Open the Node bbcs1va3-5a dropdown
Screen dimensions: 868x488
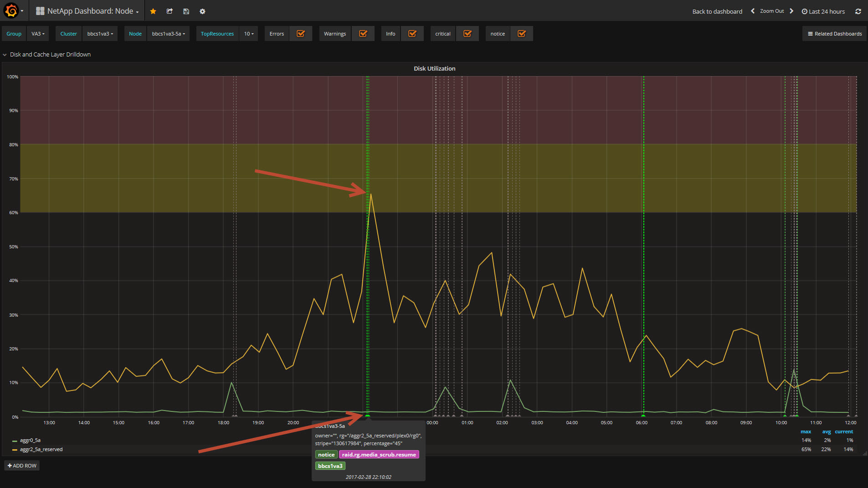[168, 34]
